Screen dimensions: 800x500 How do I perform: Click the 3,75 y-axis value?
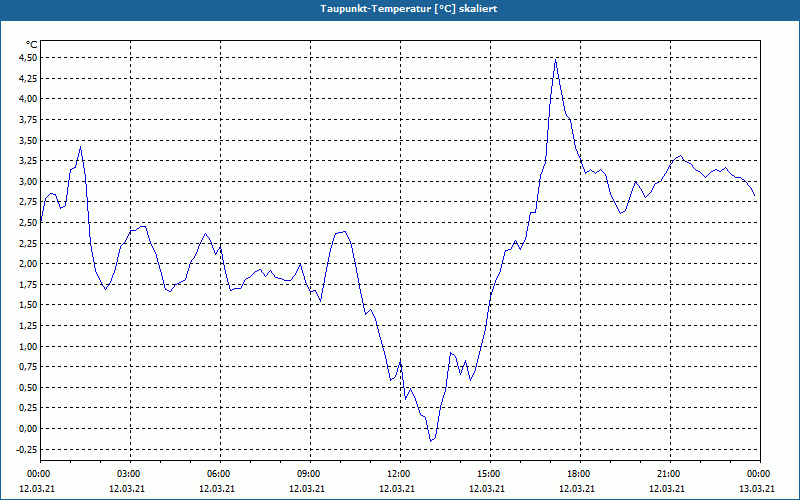point(29,119)
